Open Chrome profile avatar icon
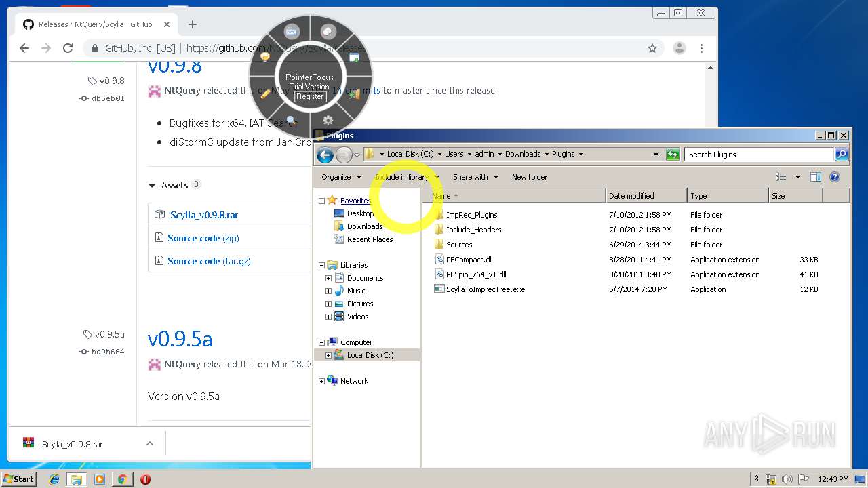This screenshot has width=868, height=488. click(679, 48)
